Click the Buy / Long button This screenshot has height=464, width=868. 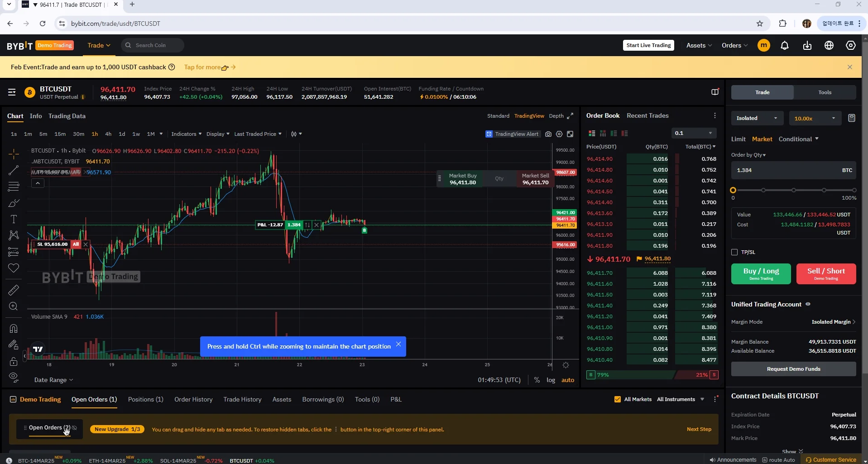pos(761,273)
